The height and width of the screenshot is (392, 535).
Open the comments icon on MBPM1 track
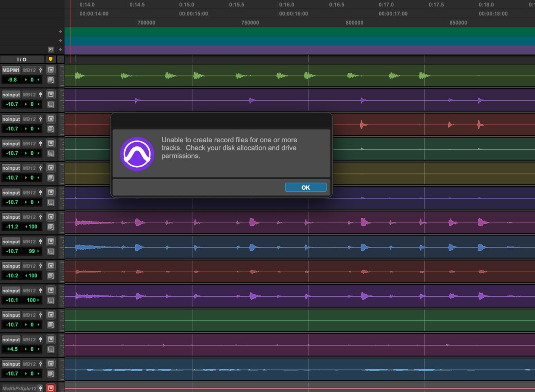click(51, 80)
